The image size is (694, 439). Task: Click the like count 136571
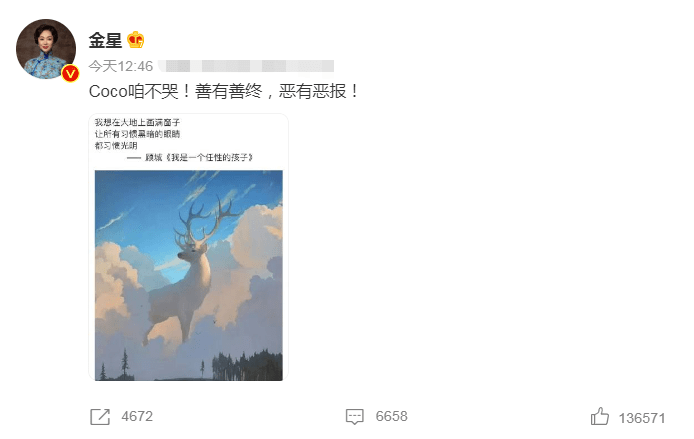(642, 418)
